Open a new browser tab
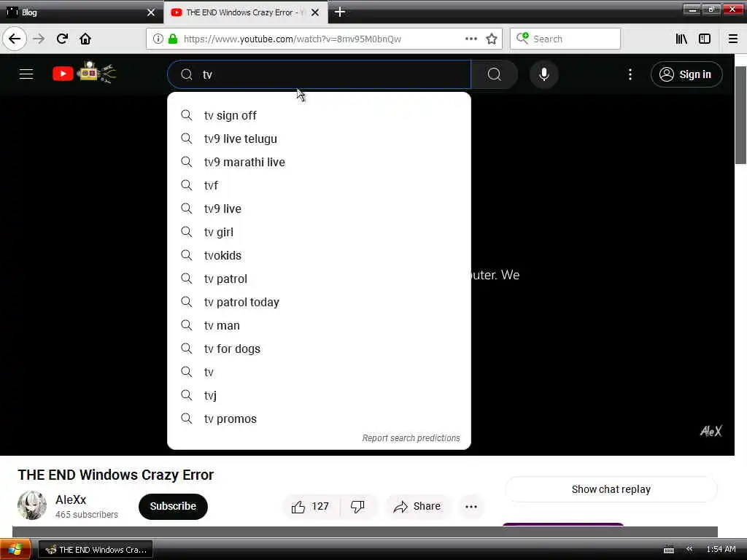Screen dimensions: 747x560 point(340,12)
